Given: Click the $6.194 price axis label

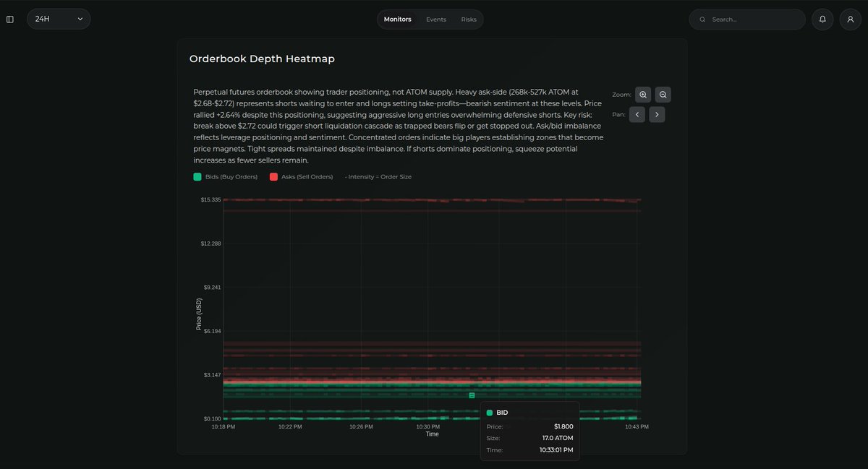Looking at the screenshot, I should click(x=210, y=331).
